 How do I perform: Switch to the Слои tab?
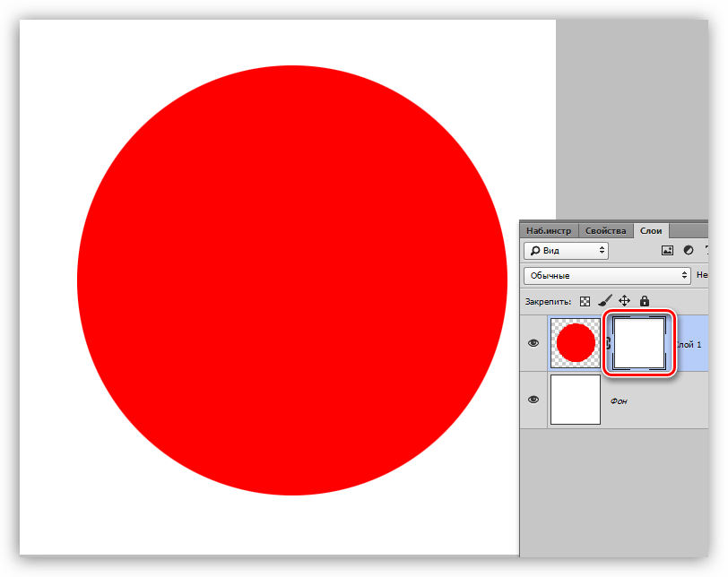(651, 230)
